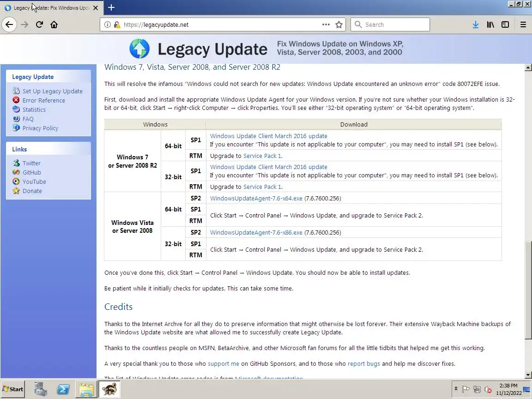Click the FAQ question mark icon

(16, 118)
